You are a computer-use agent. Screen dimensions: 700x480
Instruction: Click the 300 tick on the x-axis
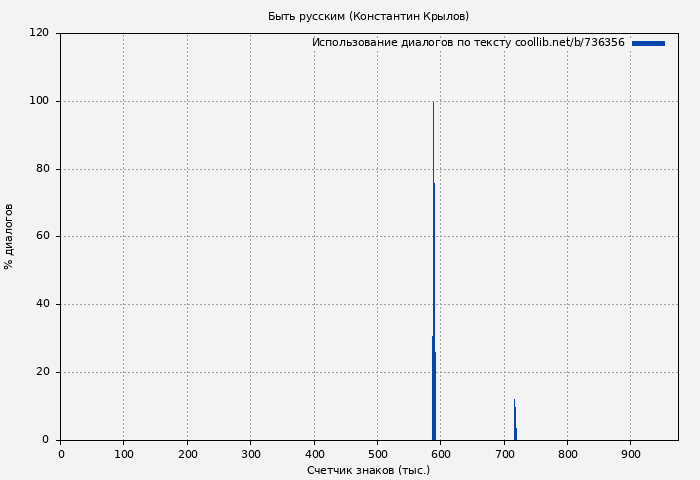coord(250,454)
